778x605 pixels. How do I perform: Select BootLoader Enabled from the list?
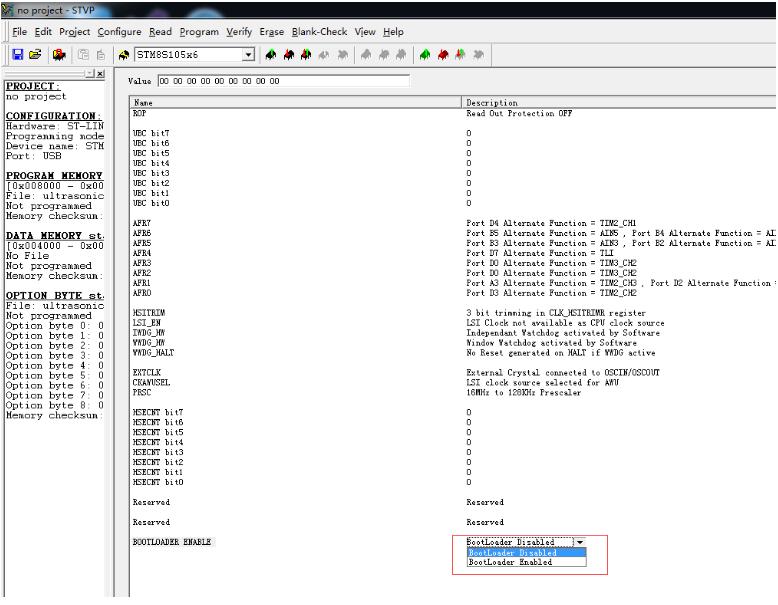pyautogui.click(x=510, y=562)
